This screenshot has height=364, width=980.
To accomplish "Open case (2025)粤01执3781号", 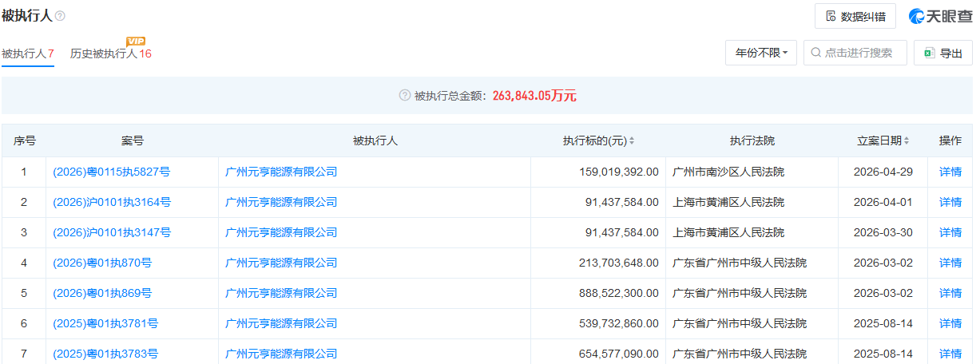I will [x=105, y=323].
